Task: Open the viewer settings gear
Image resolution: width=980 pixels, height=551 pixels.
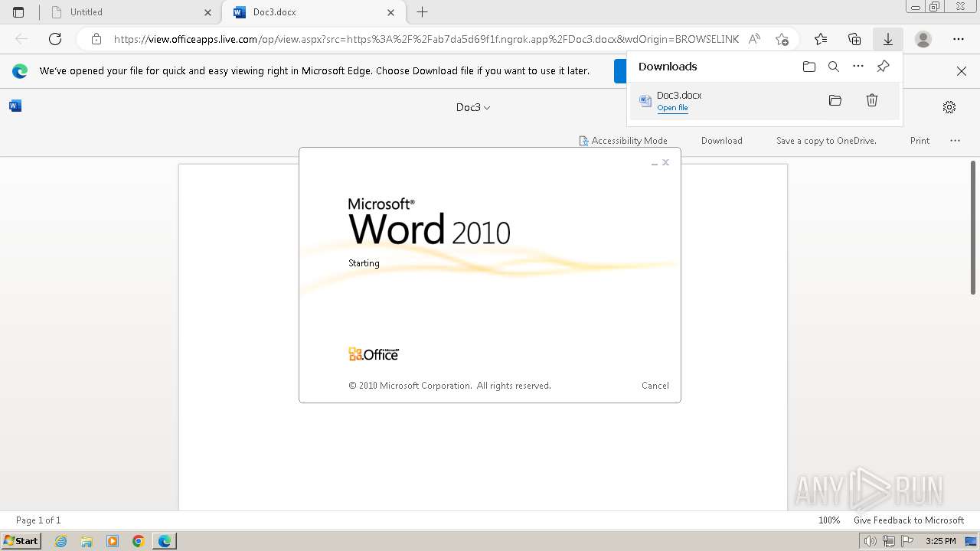Action: click(949, 107)
